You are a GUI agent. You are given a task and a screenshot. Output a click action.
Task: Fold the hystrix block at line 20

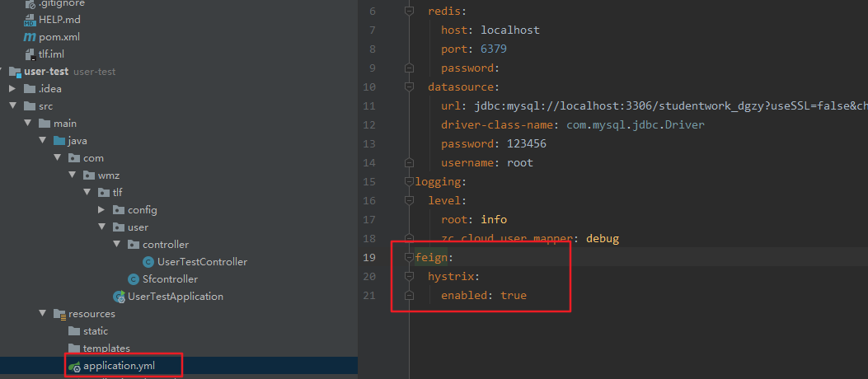point(409,276)
